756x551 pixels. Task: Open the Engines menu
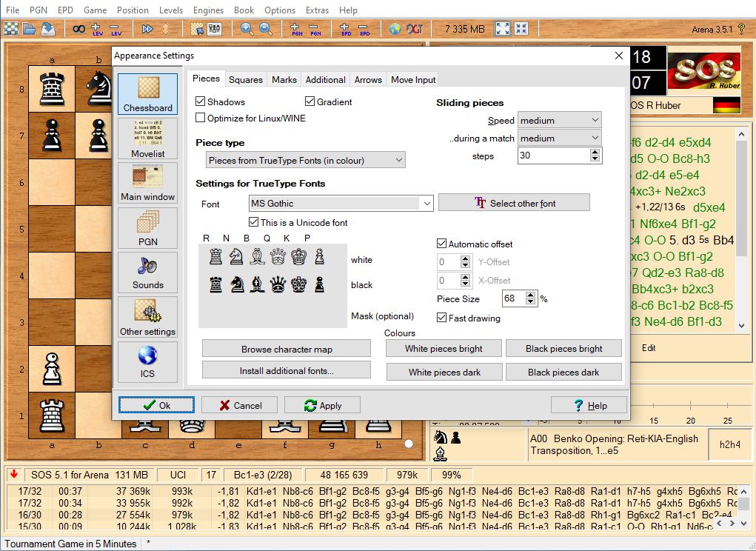click(x=208, y=10)
